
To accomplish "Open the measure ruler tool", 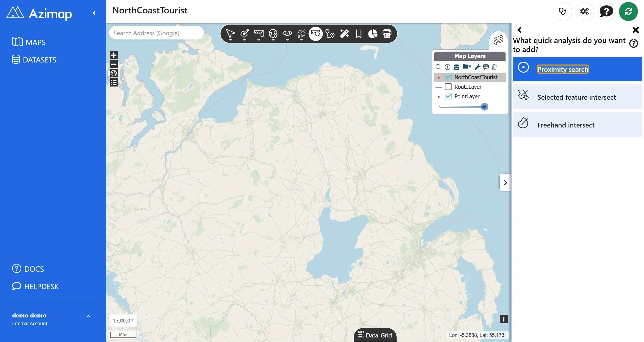I will tap(259, 34).
